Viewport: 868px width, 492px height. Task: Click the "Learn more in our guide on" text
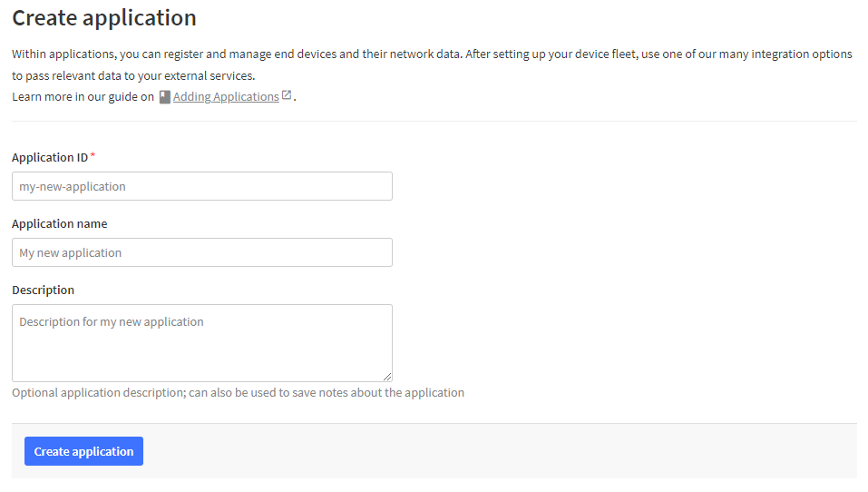83,97
